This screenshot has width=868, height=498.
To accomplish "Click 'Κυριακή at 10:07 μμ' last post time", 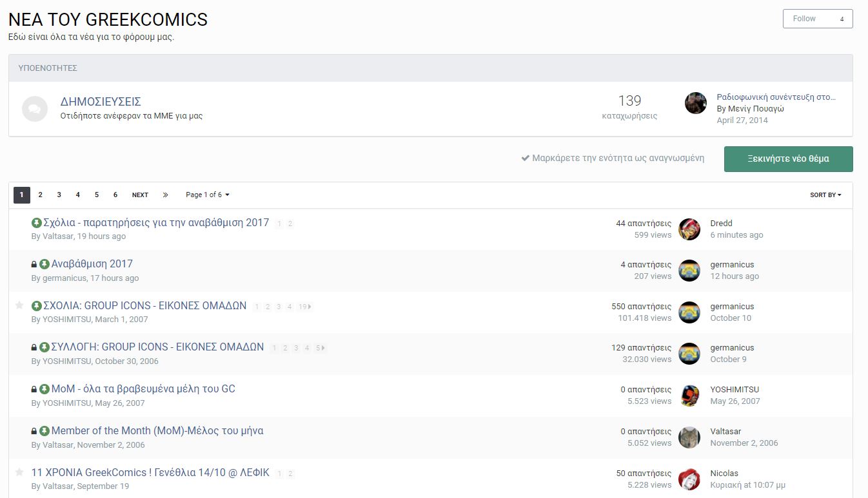I will pyautogui.click(x=747, y=485).
